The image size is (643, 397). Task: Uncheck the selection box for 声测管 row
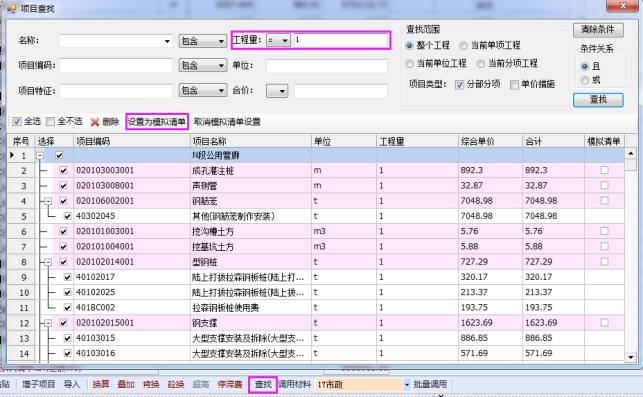pos(63,185)
